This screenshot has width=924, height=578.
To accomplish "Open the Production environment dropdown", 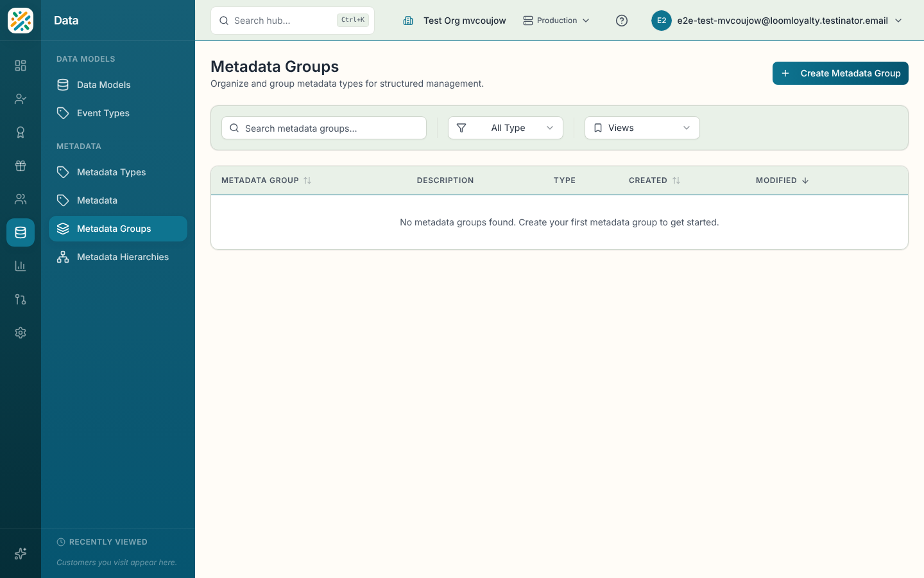I will (x=556, y=21).
